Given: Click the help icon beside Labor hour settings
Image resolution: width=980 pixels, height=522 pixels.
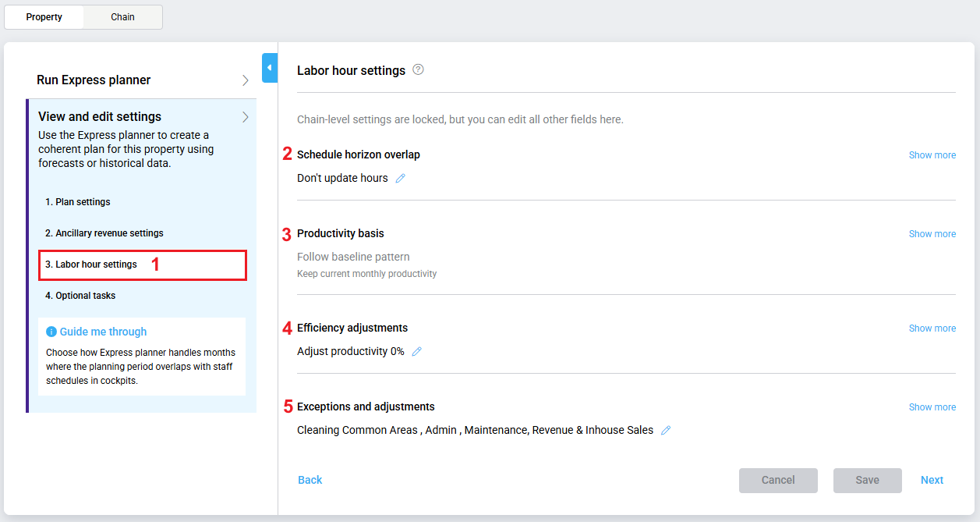Looking at the screenshot, I should [418, 69].
